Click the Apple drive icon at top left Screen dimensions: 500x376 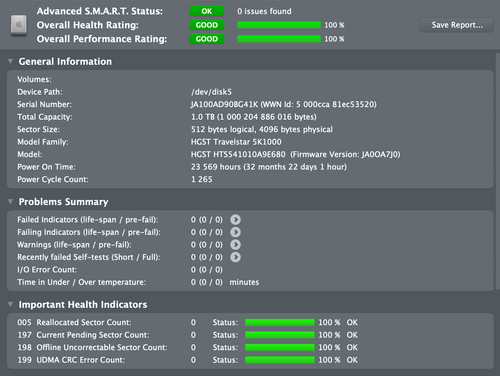coord(19,25)
